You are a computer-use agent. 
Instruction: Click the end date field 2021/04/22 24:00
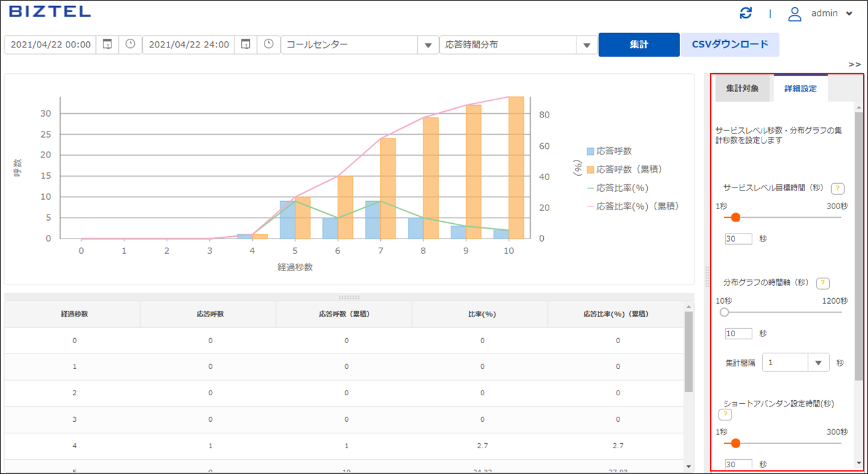coord(189,44)
